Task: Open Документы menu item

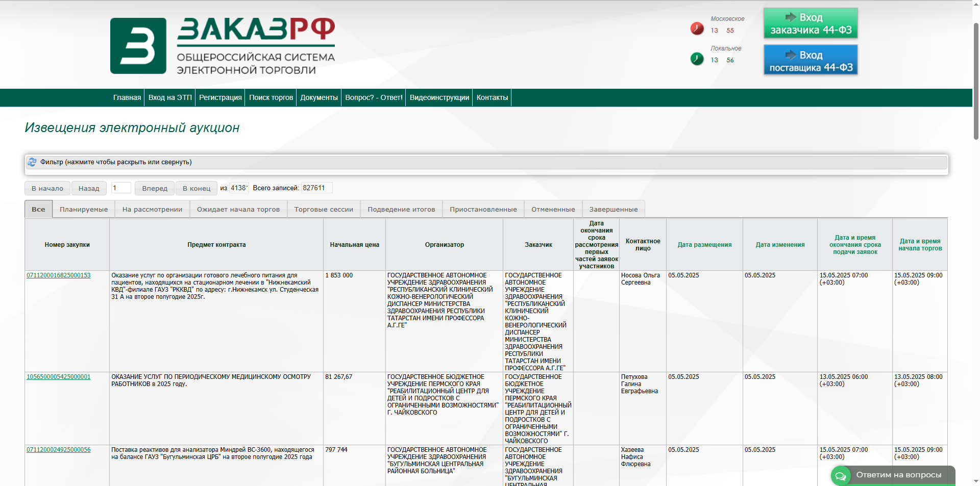Action: [319, 97]
